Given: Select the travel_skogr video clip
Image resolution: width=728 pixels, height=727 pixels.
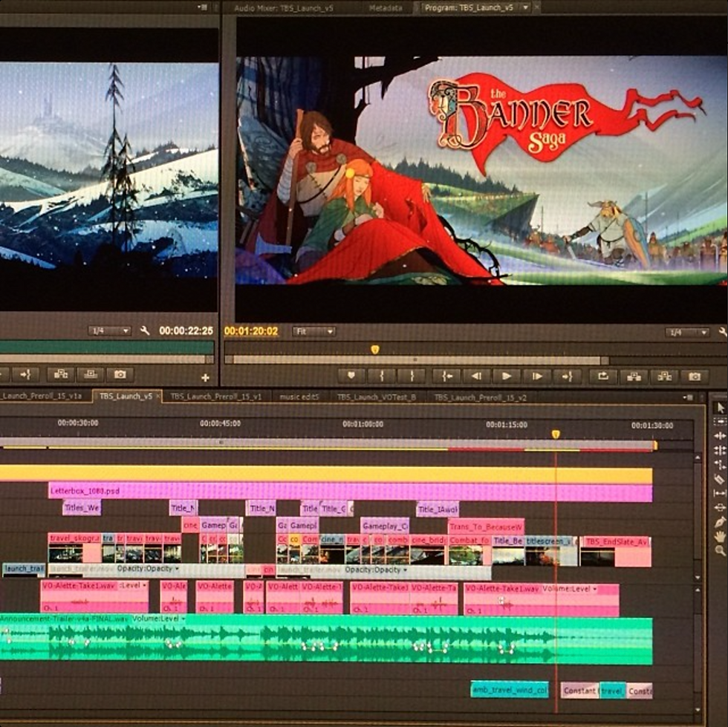Looking at the screenshot, I should click(75, 548).
